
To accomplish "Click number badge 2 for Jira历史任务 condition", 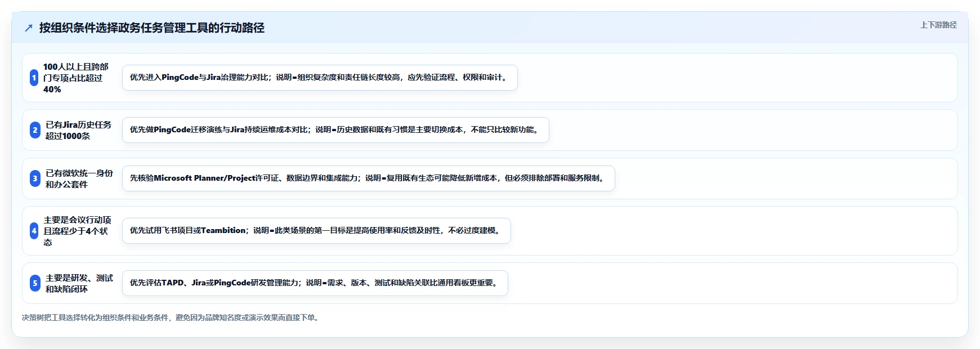I will click(35, 130).
